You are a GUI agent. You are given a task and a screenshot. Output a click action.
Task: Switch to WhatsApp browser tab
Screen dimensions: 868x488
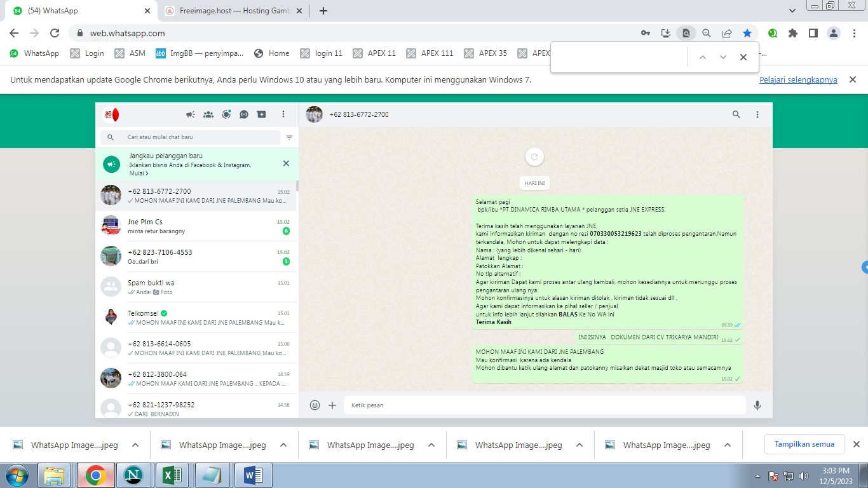tap(82, 11)
